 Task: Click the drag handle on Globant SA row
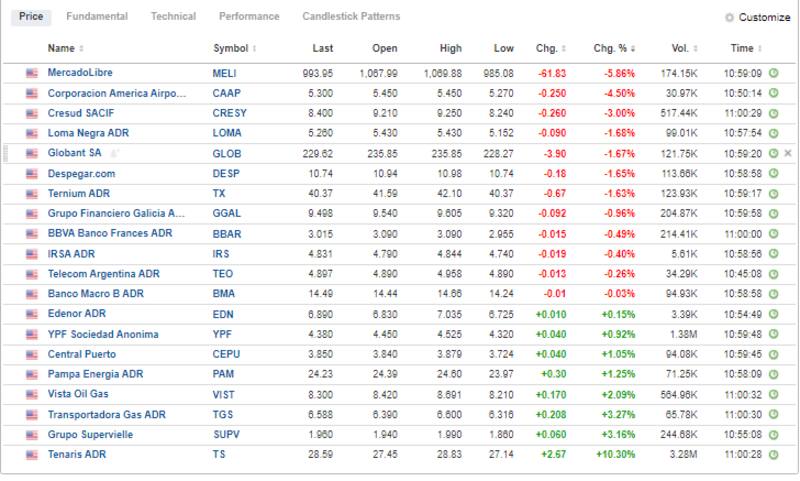tap(7, 153)
